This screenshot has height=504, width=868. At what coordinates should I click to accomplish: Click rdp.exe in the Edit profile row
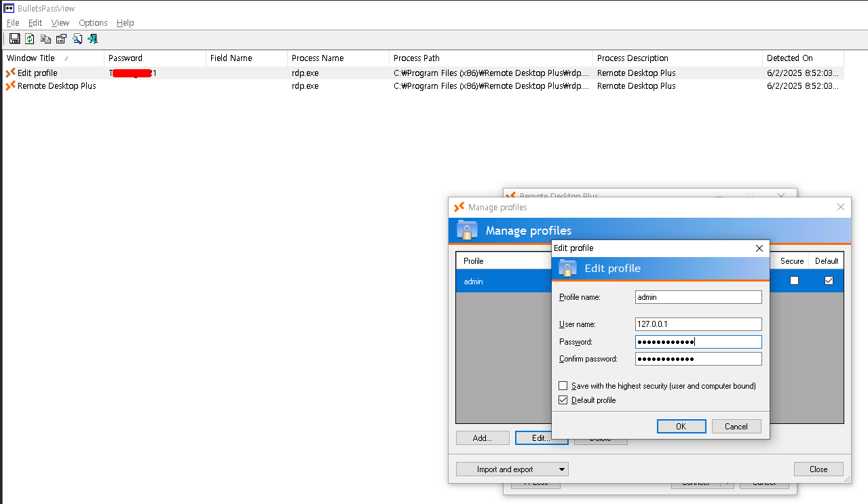coord(305,73)
